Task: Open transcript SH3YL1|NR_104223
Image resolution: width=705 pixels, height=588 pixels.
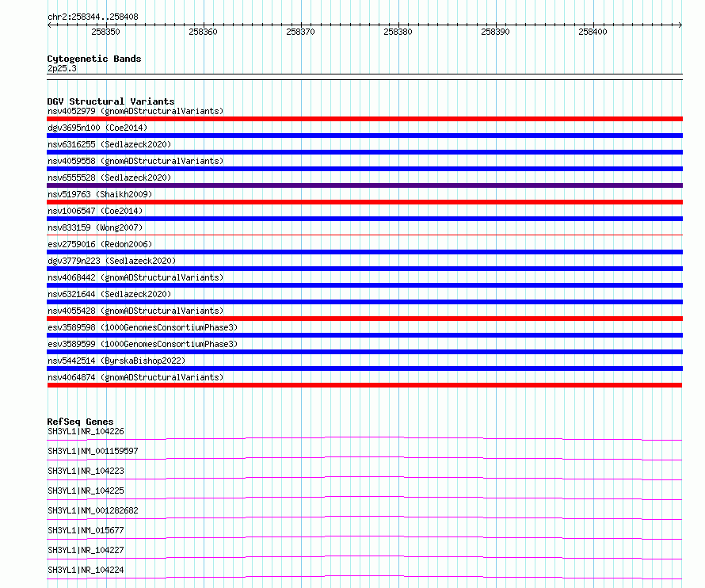Action: click(x=86, y=471)
